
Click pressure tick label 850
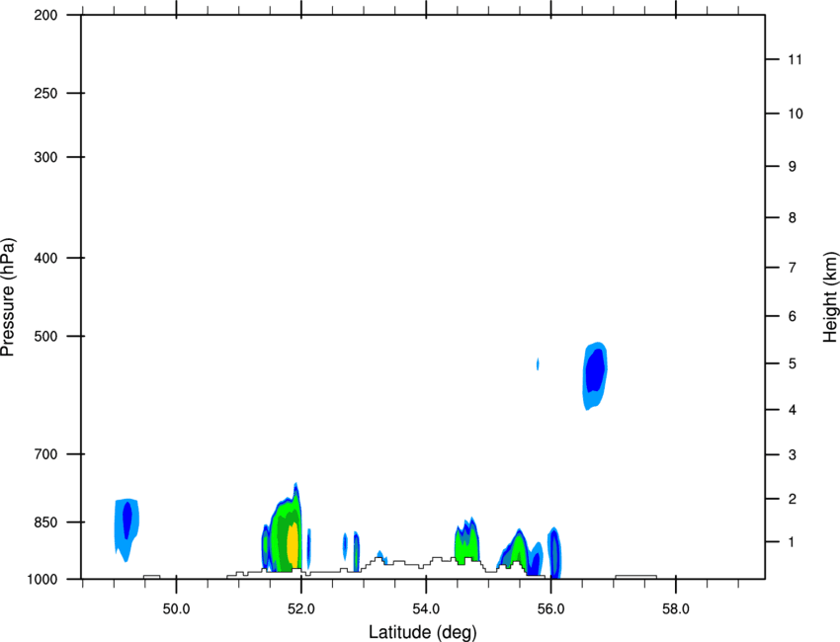tap(45, 522)
